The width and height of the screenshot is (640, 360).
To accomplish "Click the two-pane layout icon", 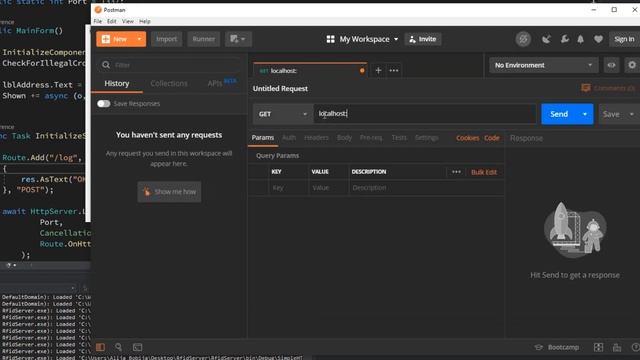I will [598, 347].
